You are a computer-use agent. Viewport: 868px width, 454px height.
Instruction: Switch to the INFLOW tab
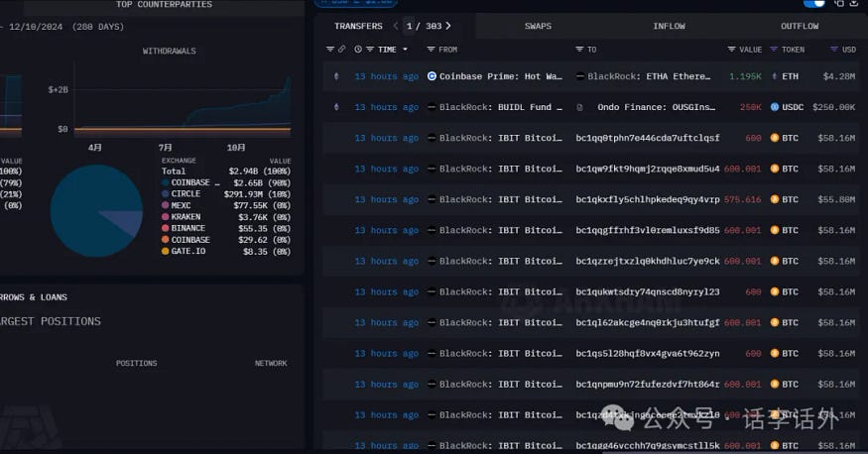click(x=669, y=26)
